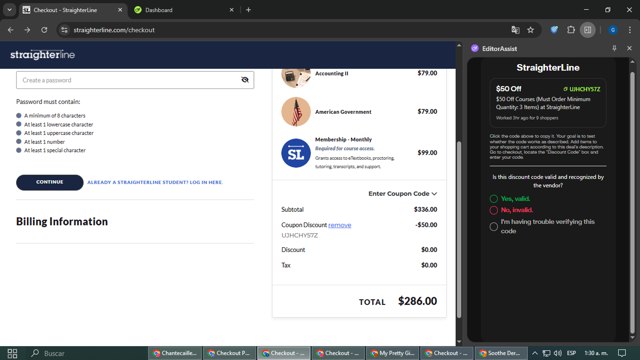
Task: Click the Accounting II course thumbnail
Action: point(296,78)
